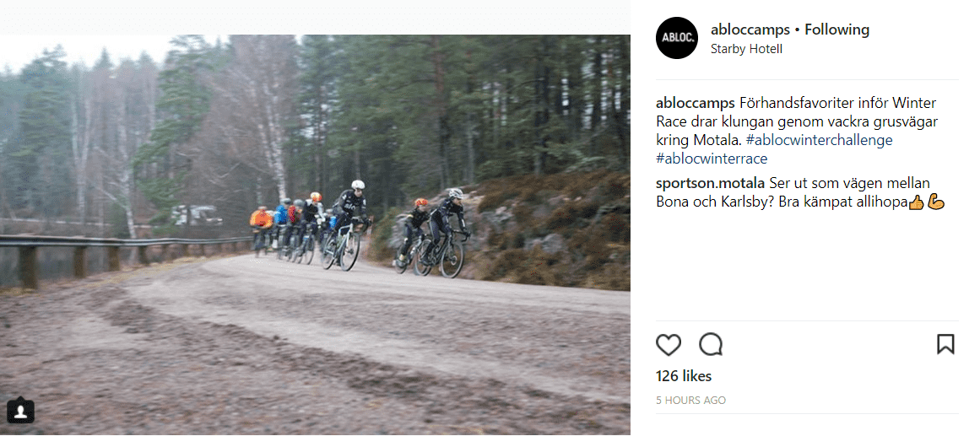The image size is (980, 436).
Task: Visit the sportson.motala commenter profile
Action: [x=710, y=184]
